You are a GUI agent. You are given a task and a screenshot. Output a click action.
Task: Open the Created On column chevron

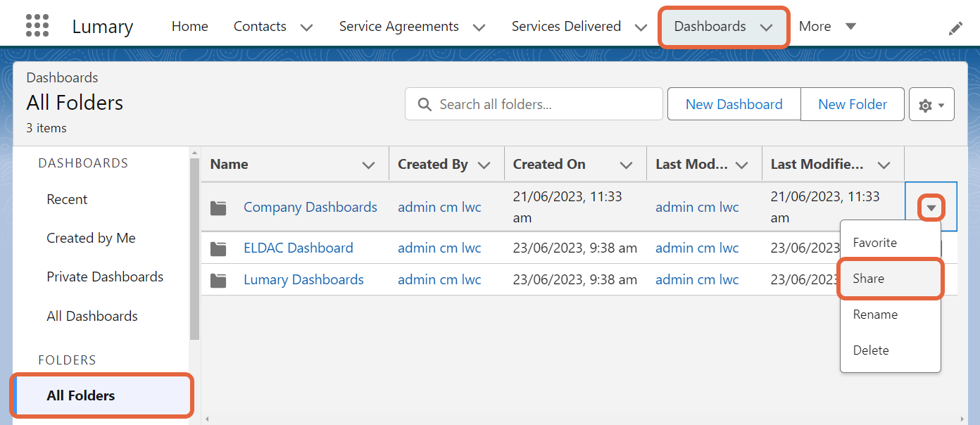[x=626, y=165]
